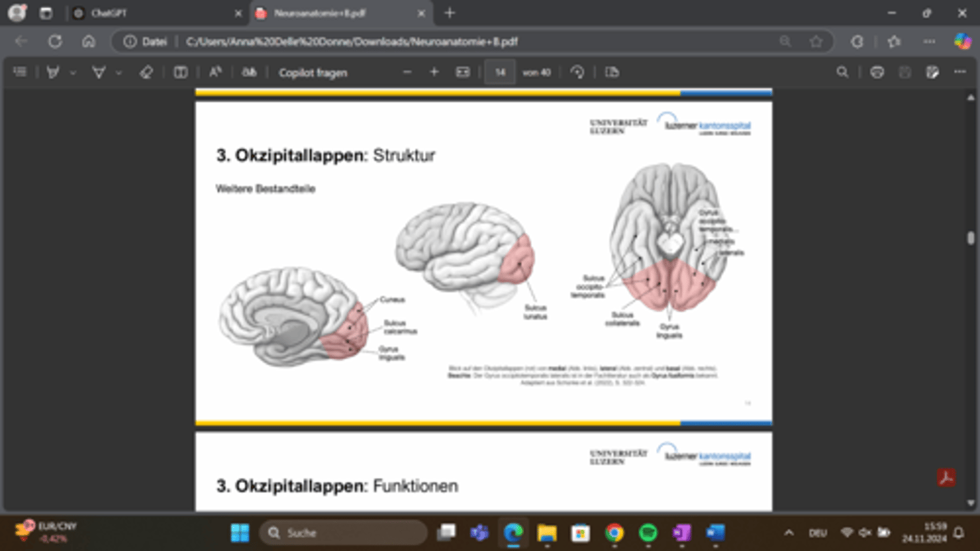Select the draw pen tool

[x=99, y=72]
